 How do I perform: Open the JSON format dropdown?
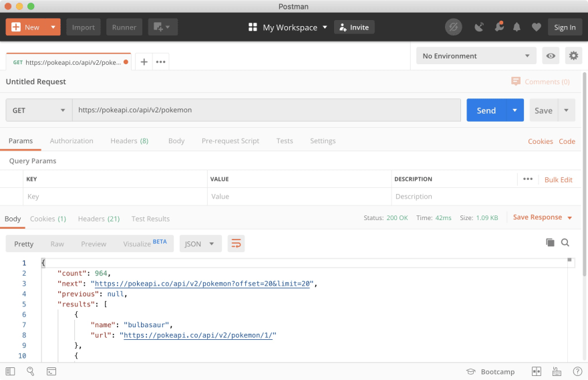[200, 244]
